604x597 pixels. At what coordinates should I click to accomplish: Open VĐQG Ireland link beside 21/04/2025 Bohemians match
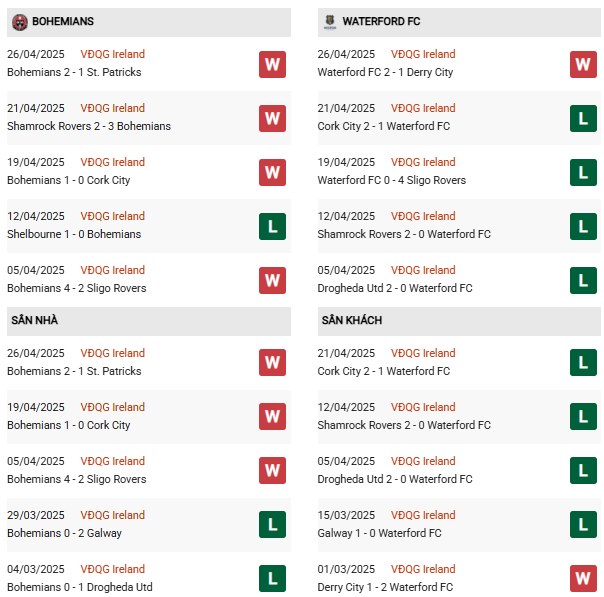tap(112, 108)
